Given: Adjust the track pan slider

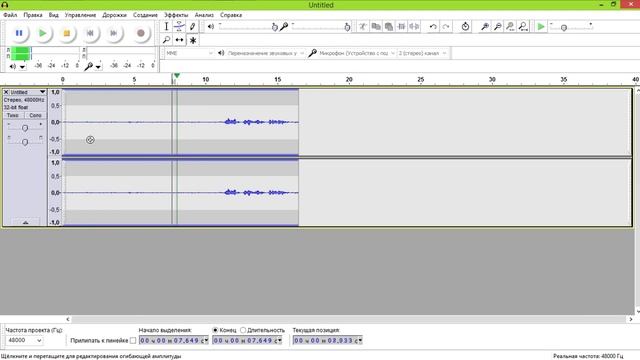Looking at the screenshot, I should point(24,142).
